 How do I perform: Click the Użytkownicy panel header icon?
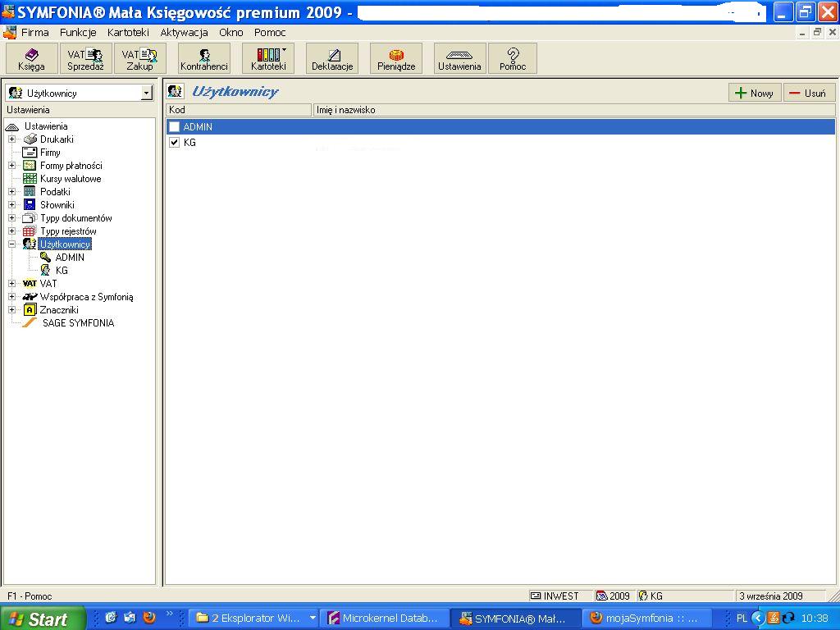click(176, 91)
